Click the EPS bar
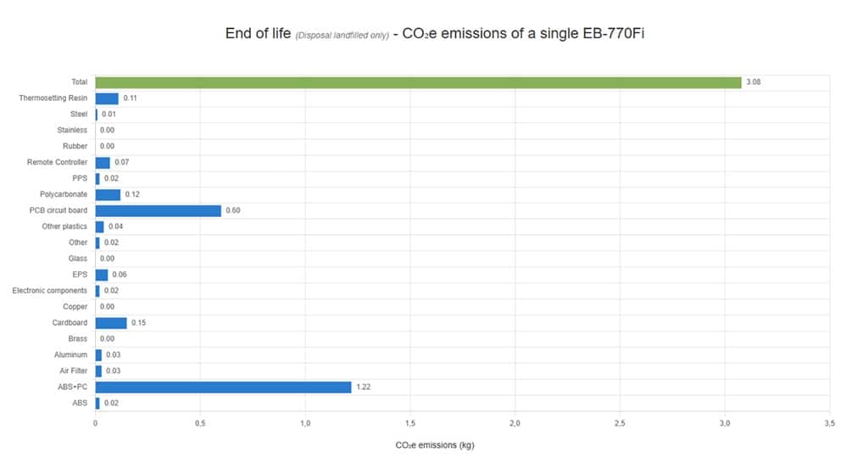This screenshot has width=868, height=474. coord(102,275)
